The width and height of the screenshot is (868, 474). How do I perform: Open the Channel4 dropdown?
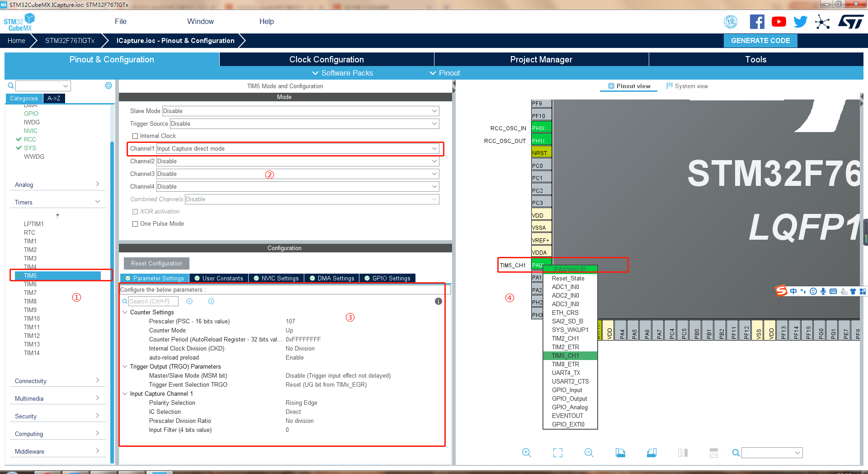click(297, 186)
